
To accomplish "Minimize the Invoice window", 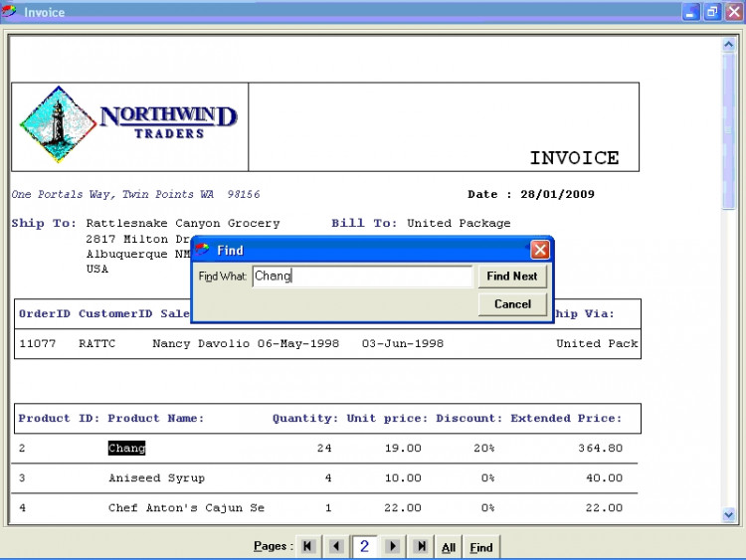I will click(690, 12).
